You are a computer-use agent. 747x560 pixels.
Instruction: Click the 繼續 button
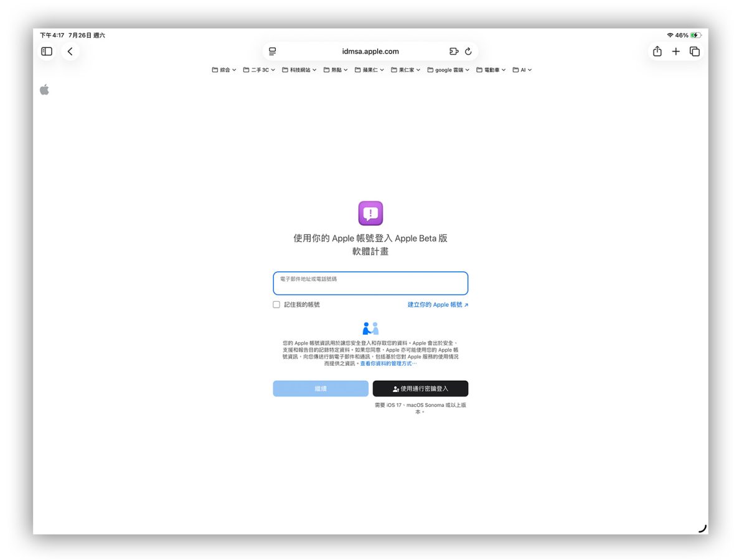[321, 389]
